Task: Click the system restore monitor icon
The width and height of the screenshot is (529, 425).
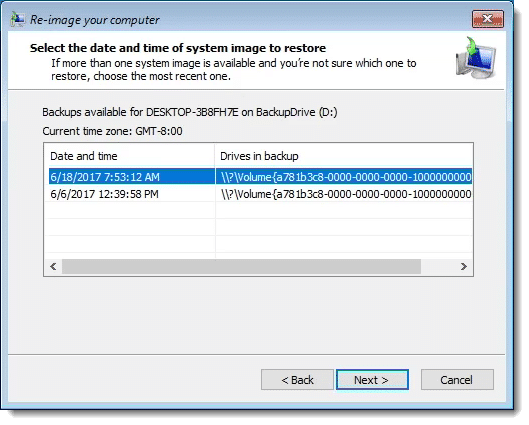Action: click(476, 58)
